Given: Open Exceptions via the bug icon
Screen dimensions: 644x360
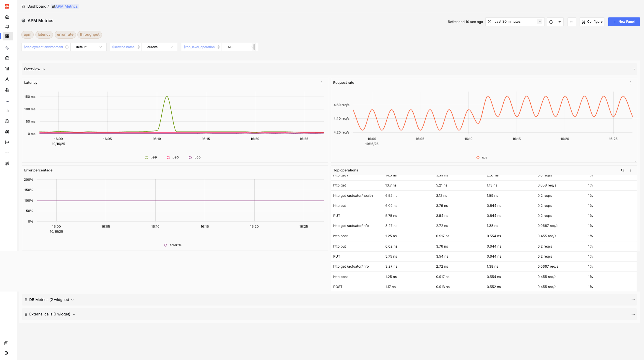Looking at the screenshot, I should coord(7,121).
